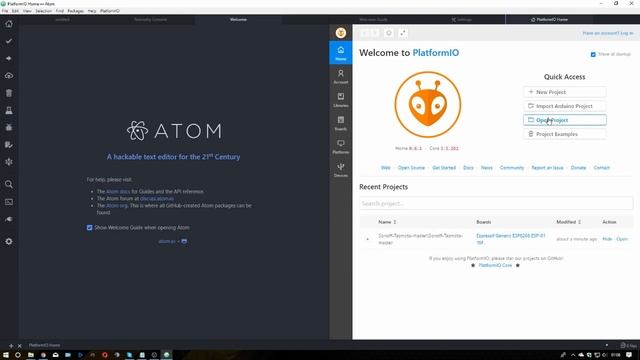Click the Get Started link
Viewport: 640px width, 360px height.
click(x=444, y=168)
